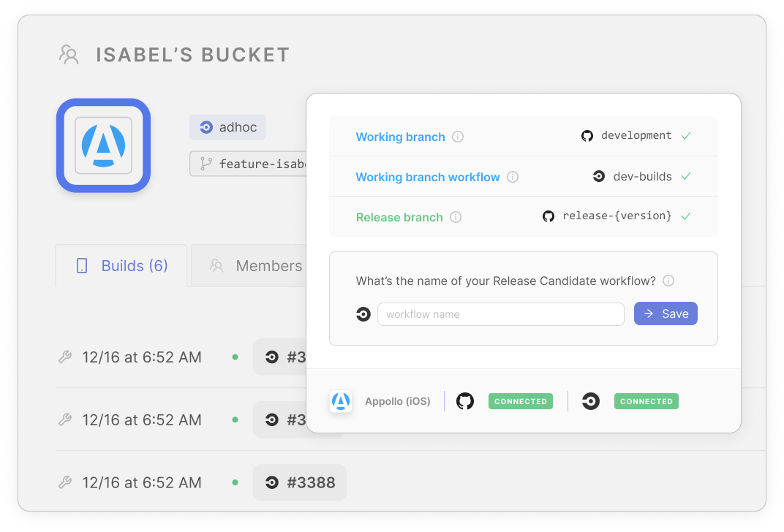Select the Working branch link
Screen dimensions: 784x532
point(400,137)
